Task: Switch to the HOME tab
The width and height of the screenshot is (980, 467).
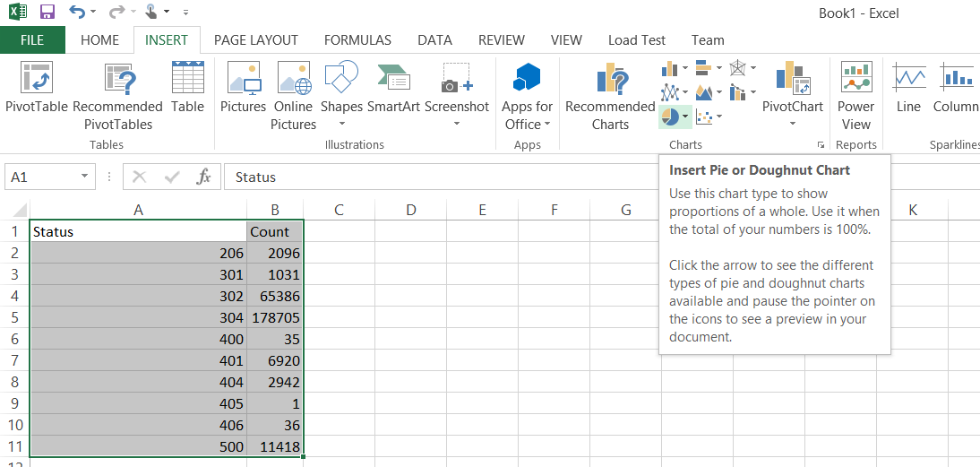Action: point(100,40)
